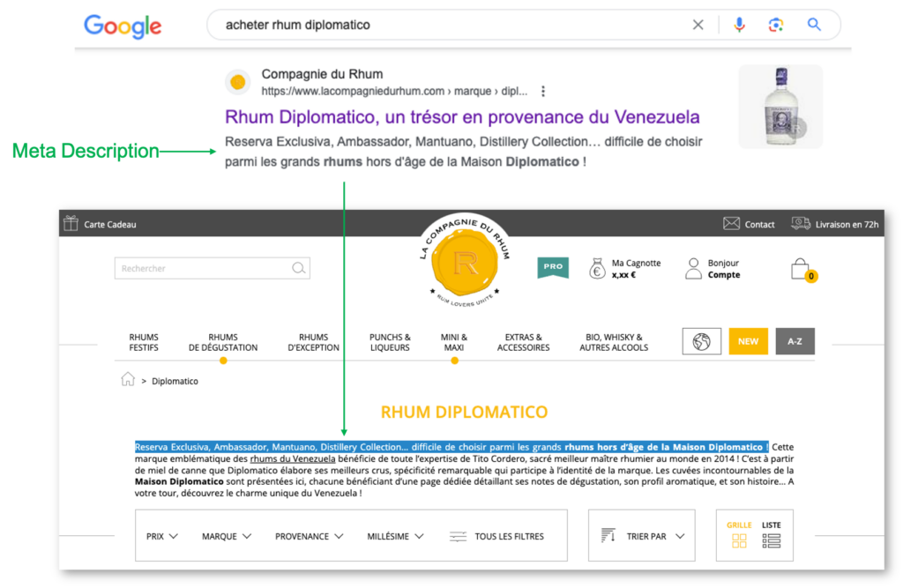This screenshot has height=588, width=903.
Task: Open Bio, Whisky & Autres Alcools menu
Action: (x=614, y=342)
